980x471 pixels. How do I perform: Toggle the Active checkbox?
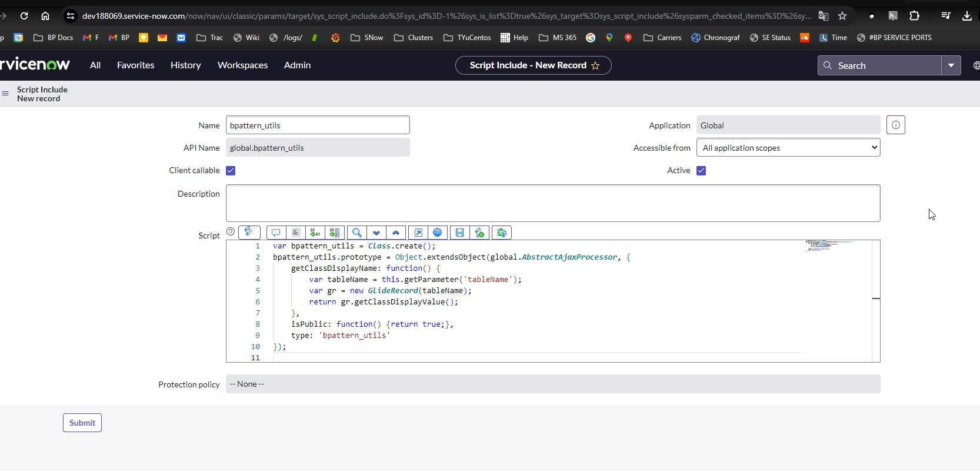pyautogui.click(x=701, y=171)
